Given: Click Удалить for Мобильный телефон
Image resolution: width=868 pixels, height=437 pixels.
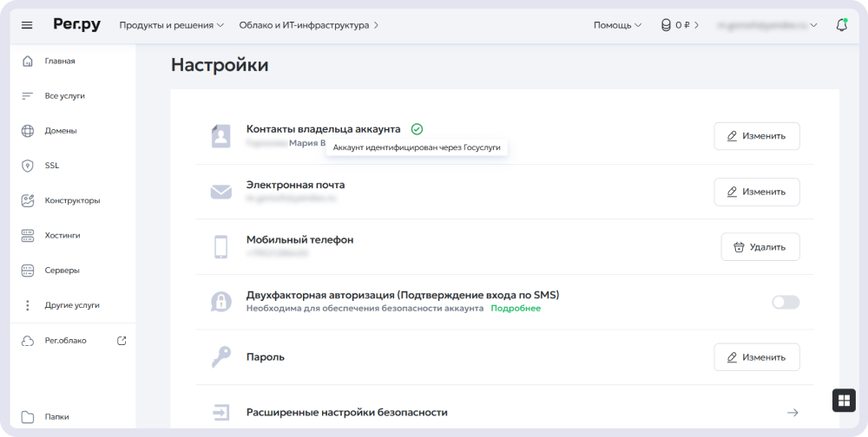Looking at the screenshot, I should coord(760,247).
